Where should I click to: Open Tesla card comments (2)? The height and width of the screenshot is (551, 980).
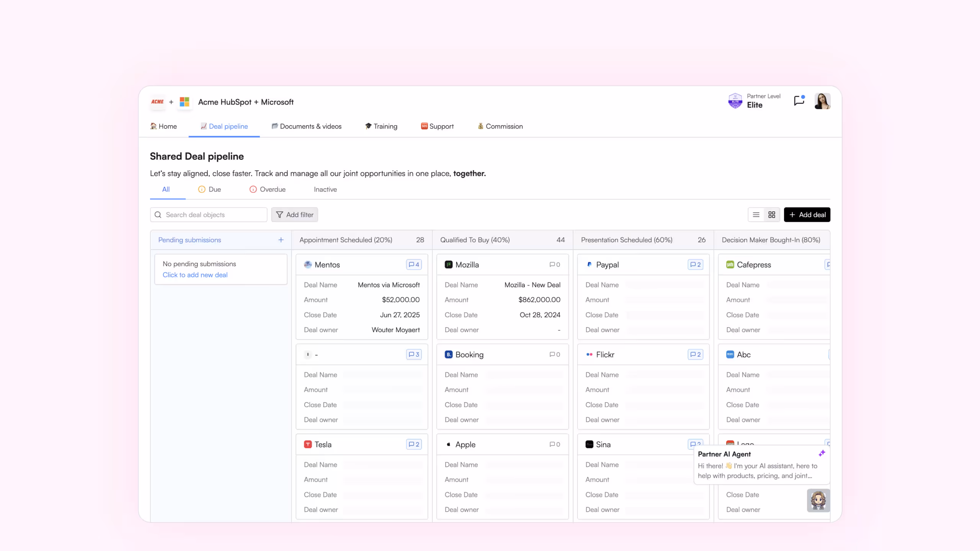click(x=414, y=444)
